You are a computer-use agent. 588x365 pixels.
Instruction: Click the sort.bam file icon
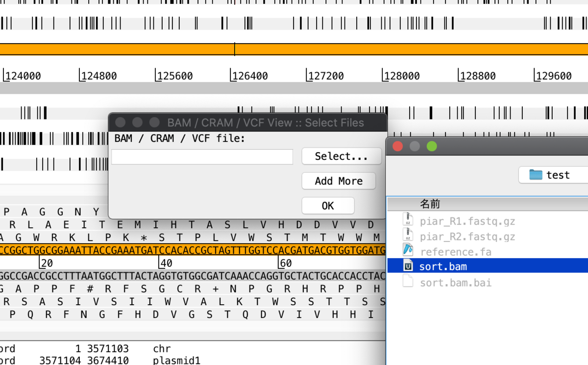point(408,266)
